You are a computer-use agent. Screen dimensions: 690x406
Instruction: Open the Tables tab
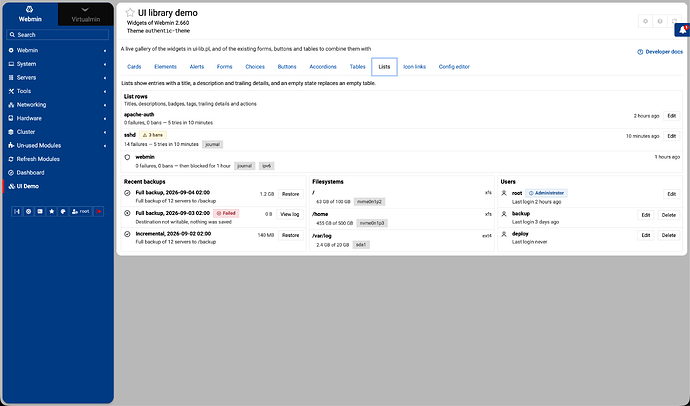(x=357, y=67)
